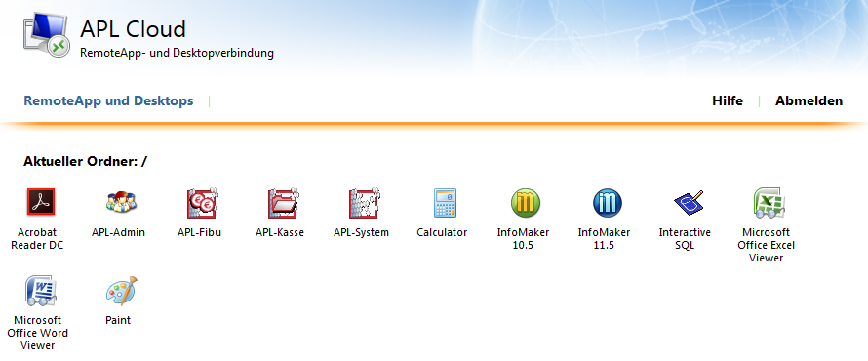Open the APL-Kasse folder icon
This screenshot has width=868, height=361.
click(x=283, y=203)
